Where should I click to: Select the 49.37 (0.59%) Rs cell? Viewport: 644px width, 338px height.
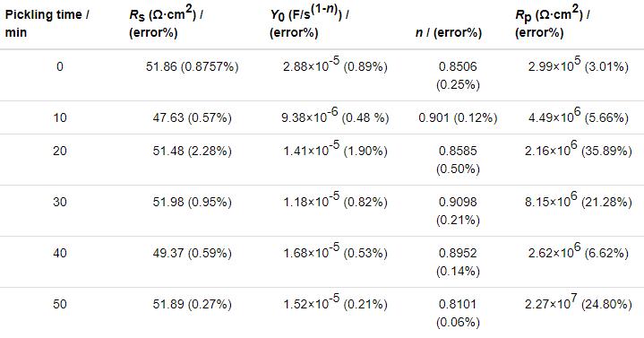coord(193,253)
